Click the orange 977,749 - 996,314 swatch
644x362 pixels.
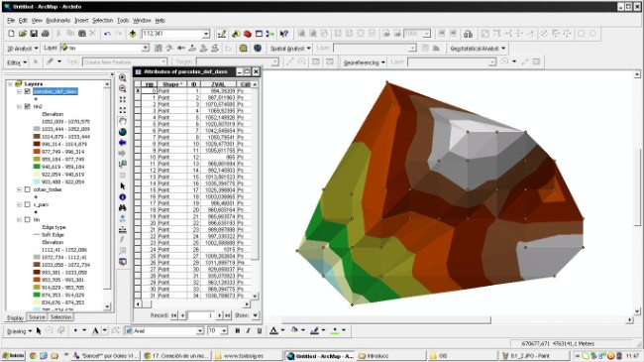click(x=37, y=152)
